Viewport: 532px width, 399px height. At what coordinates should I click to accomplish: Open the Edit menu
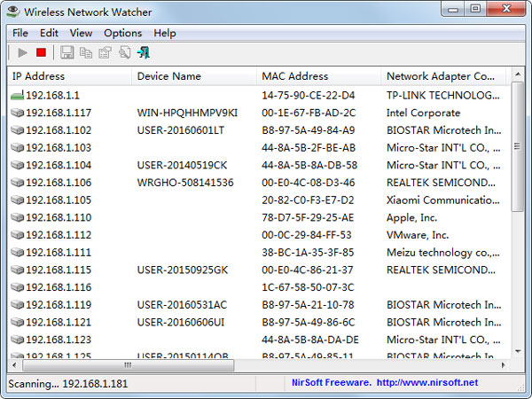pyautogui.click(x=49, y=34)
